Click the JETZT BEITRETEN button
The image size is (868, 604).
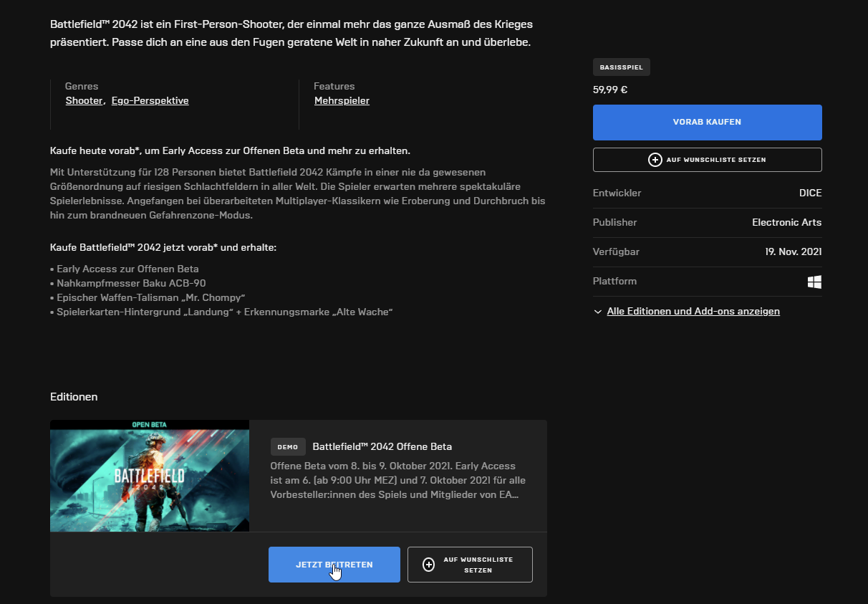point(334,565)
